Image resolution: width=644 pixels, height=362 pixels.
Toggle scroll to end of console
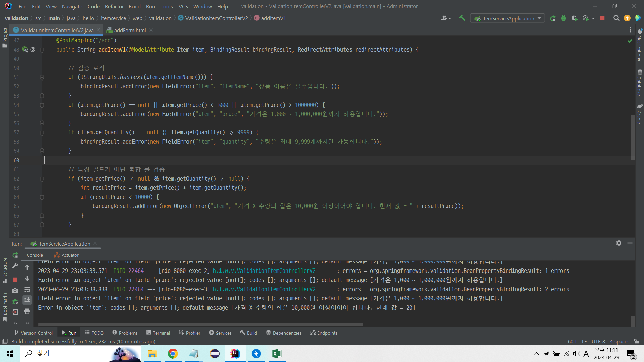click(x=27, y=300)
